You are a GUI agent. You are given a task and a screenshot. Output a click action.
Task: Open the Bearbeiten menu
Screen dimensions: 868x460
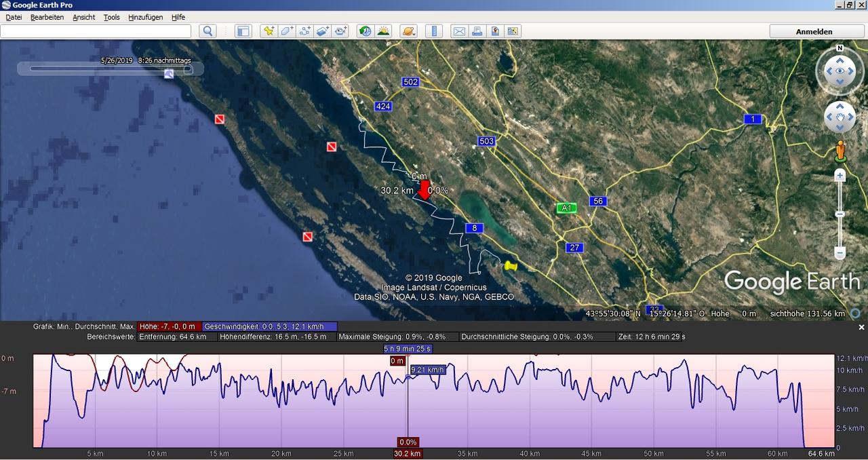[47, 17]
